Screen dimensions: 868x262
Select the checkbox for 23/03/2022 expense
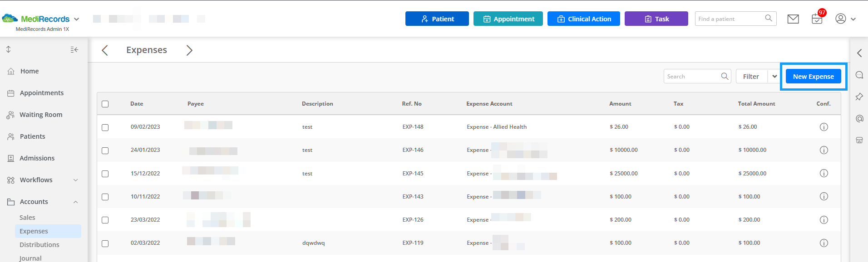(105, 220)
